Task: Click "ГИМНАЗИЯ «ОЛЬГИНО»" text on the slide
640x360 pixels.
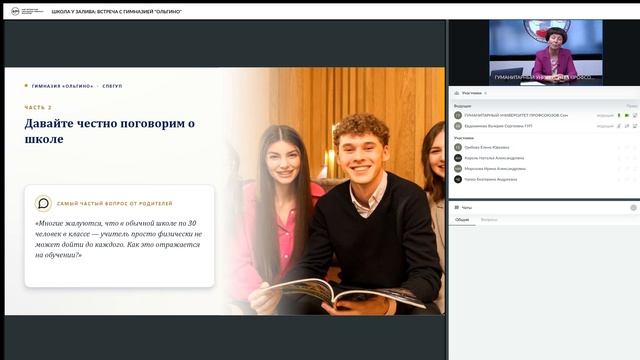Action: tap(62, 86)
